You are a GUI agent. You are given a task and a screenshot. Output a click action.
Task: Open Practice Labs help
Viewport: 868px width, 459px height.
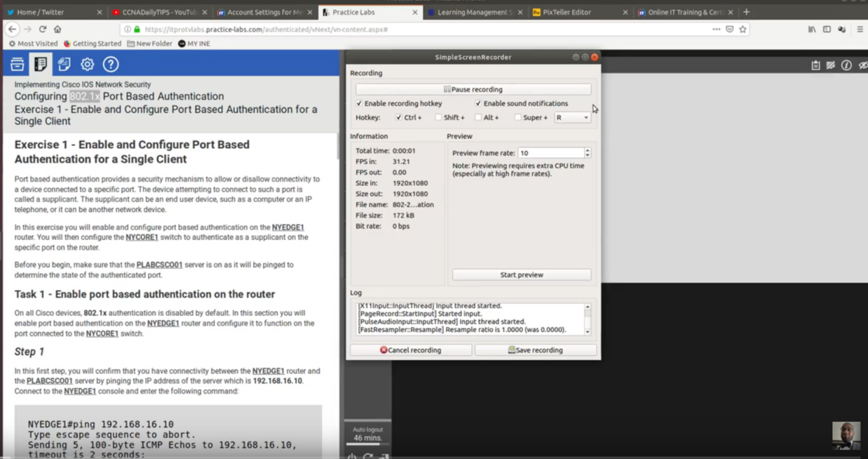[110, 64]
